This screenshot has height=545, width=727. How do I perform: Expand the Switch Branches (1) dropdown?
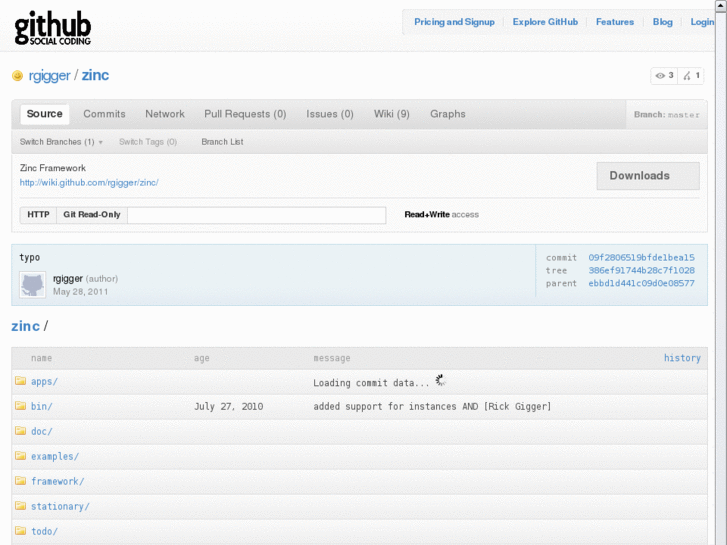(x=61, y=142)
